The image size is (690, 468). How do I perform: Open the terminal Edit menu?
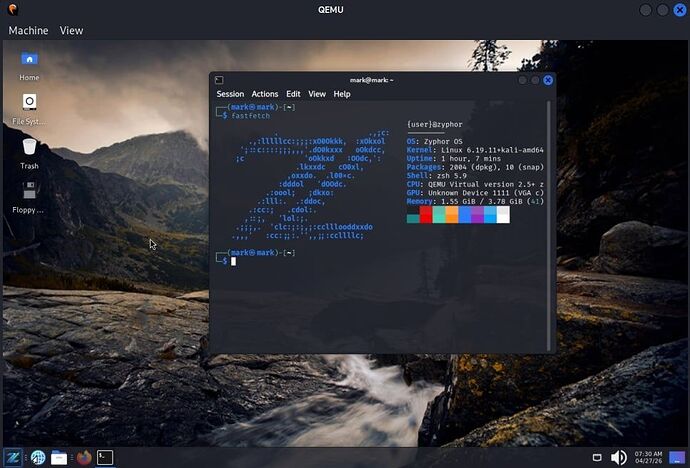click(293, 94)
